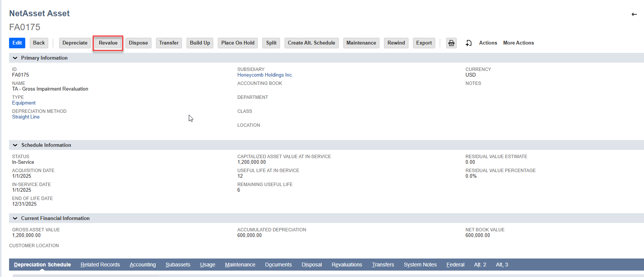Select the System Notes tab
The height and width of the screenshot is (277, 644).
tap(420, 265)
